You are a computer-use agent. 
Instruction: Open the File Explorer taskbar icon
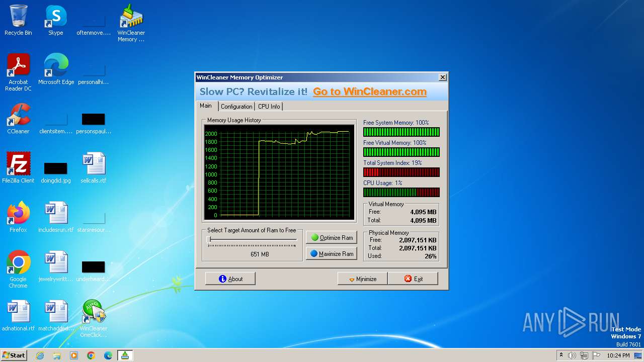(57, 355)
